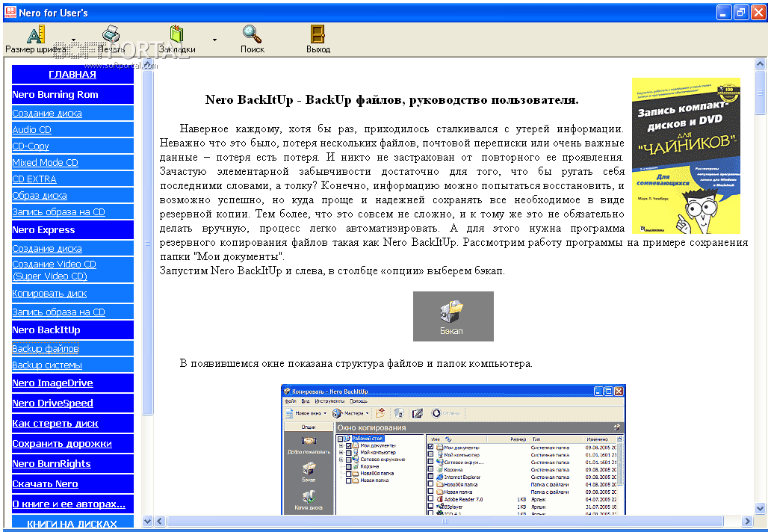Open the Backup системы link
This screenshot has height=532, width=771.
tap(47, 365)
